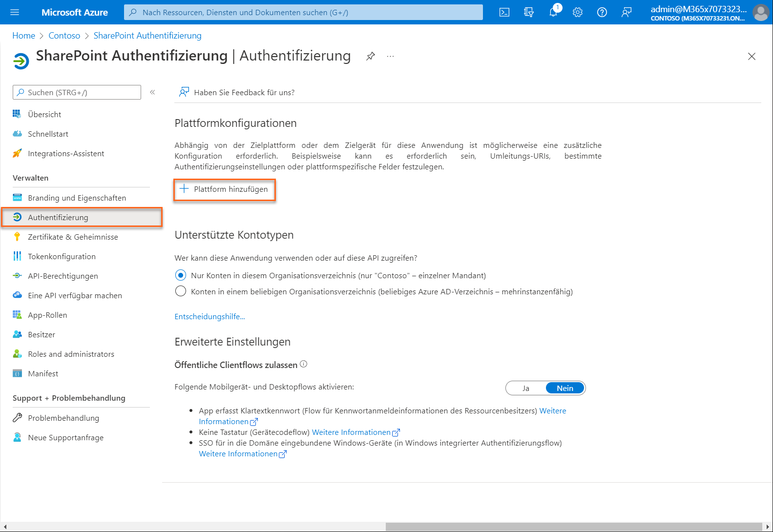Select multi-tenant beliebigen Organisationsverzeichnis radio option
The image size is (773, 532).
[x=181, y=291]
